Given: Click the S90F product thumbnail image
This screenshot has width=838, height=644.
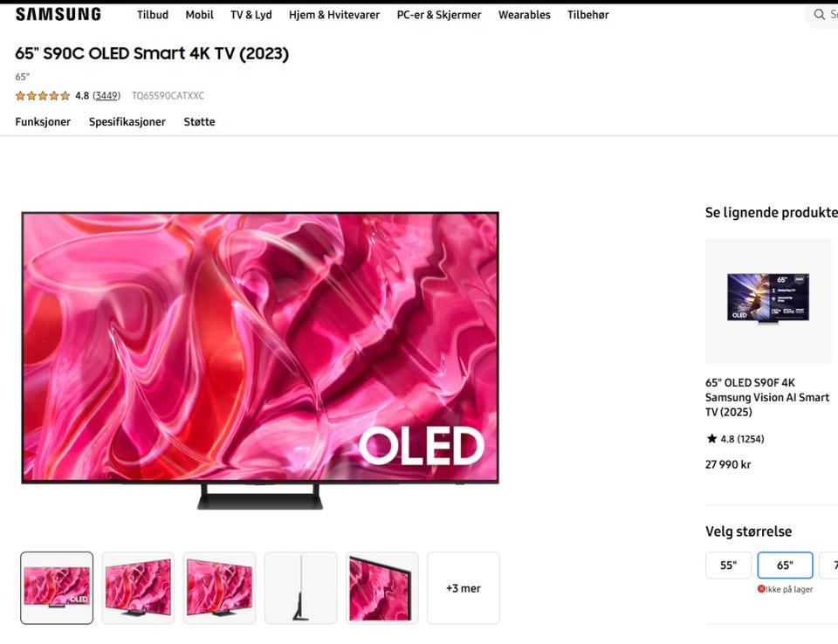Looking at the screenshot, I should pos(768,301).
